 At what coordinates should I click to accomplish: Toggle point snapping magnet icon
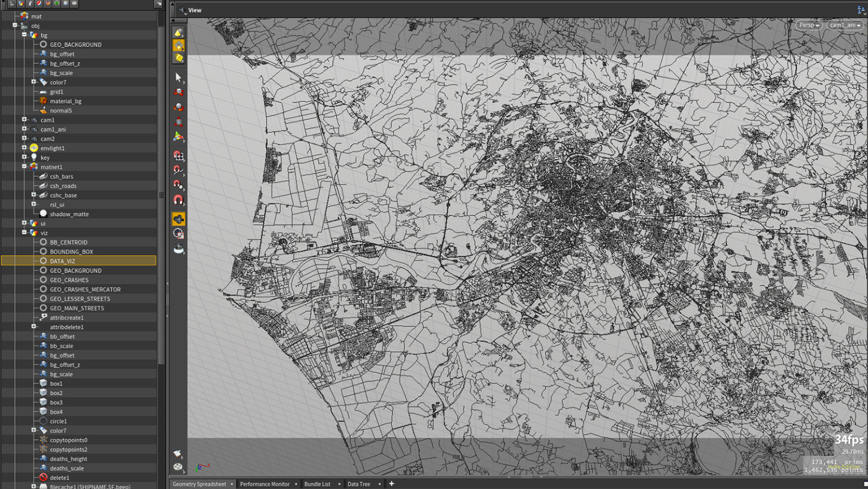pos(179,184)
